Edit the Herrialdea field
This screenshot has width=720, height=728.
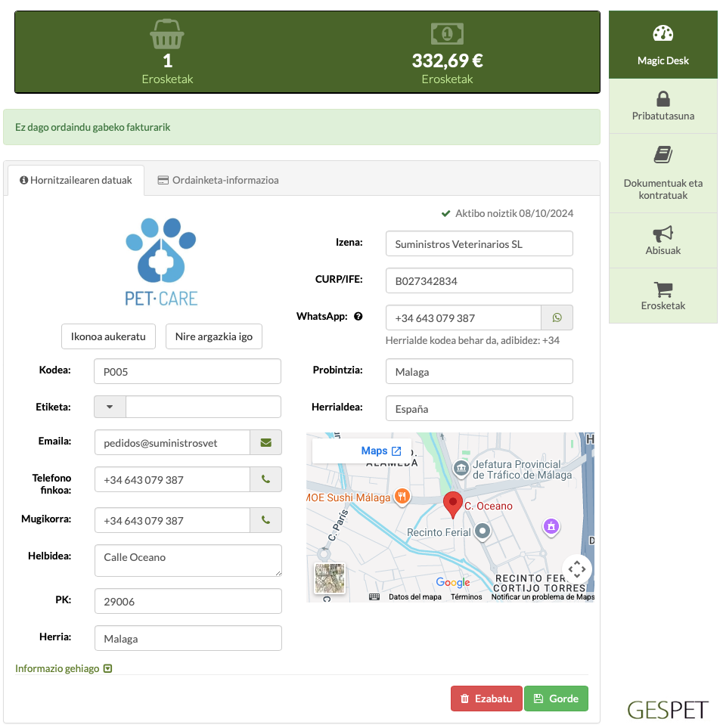pos(479,408)
